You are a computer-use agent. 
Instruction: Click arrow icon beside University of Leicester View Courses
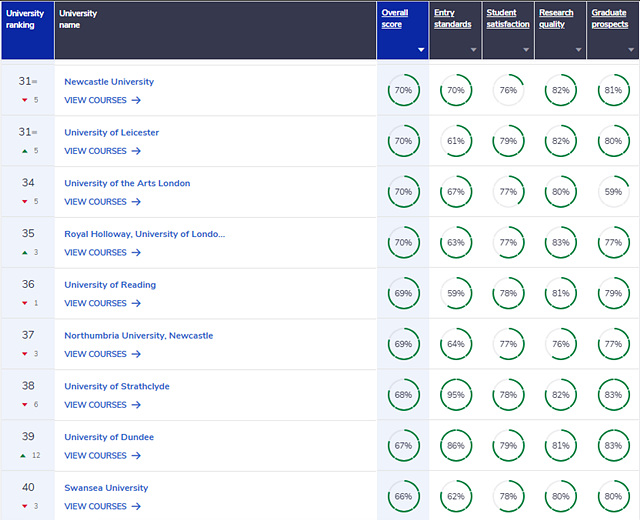(x=136, y=151)
